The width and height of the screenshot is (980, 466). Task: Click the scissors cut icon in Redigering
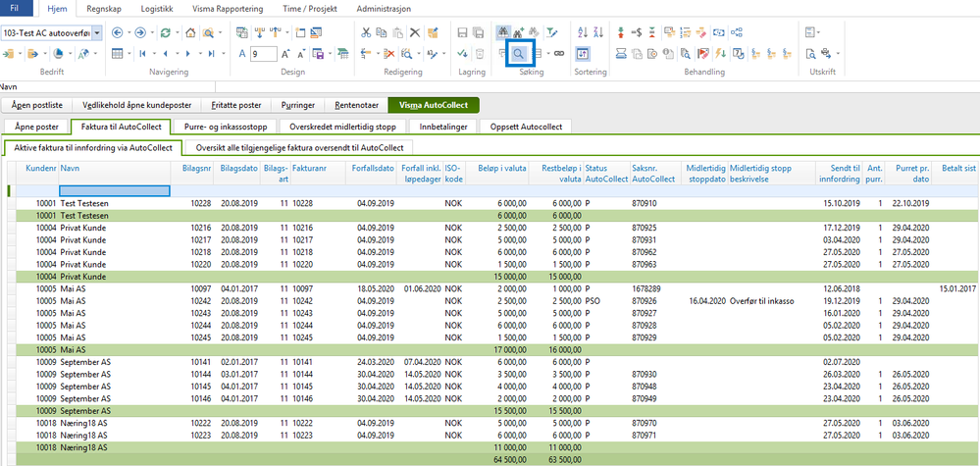pos(366,32)
